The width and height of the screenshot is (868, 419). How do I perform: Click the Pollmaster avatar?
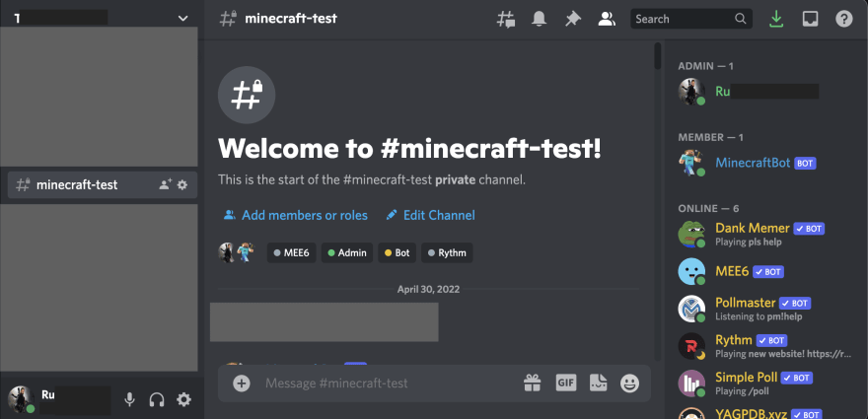691,309
